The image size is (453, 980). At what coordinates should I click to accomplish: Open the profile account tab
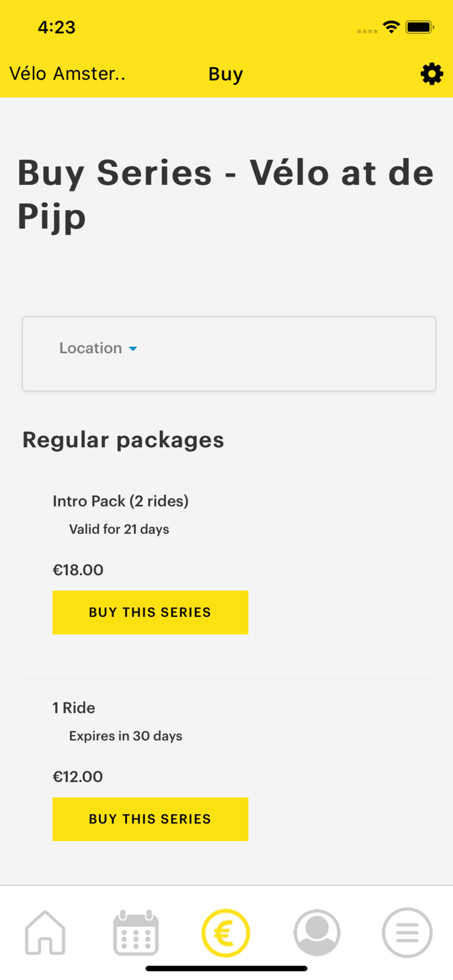point(317,933)
